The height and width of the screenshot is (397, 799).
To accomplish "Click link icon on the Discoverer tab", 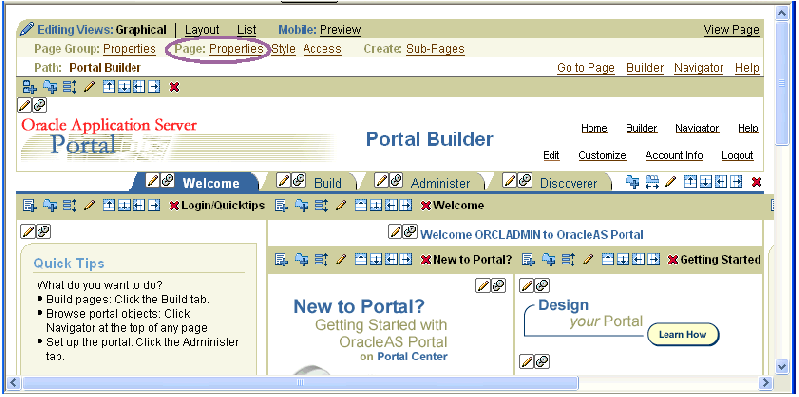I will (524, 180).
